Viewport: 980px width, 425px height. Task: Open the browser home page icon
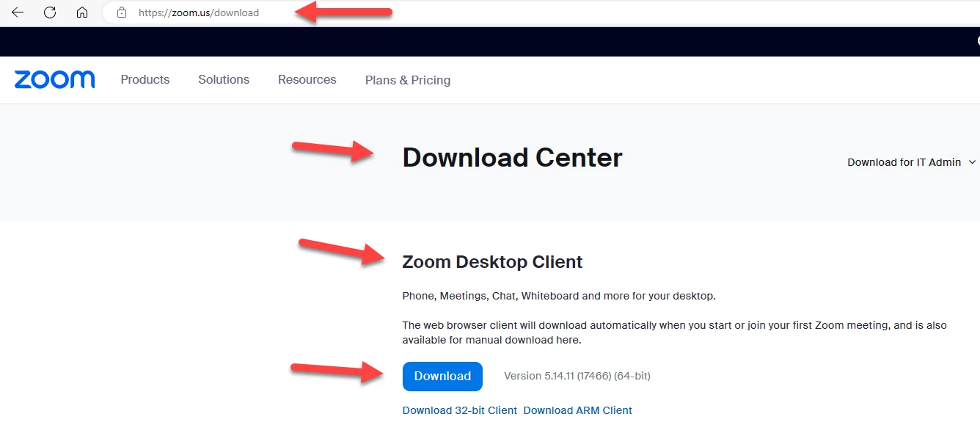click(x=82, y=12)
